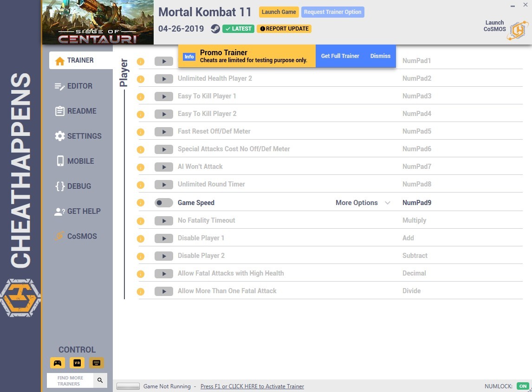Click info icon for Allow Fatal Attacks with High Health
Viewport: 532px width, 392px height.
pos(141,274)
